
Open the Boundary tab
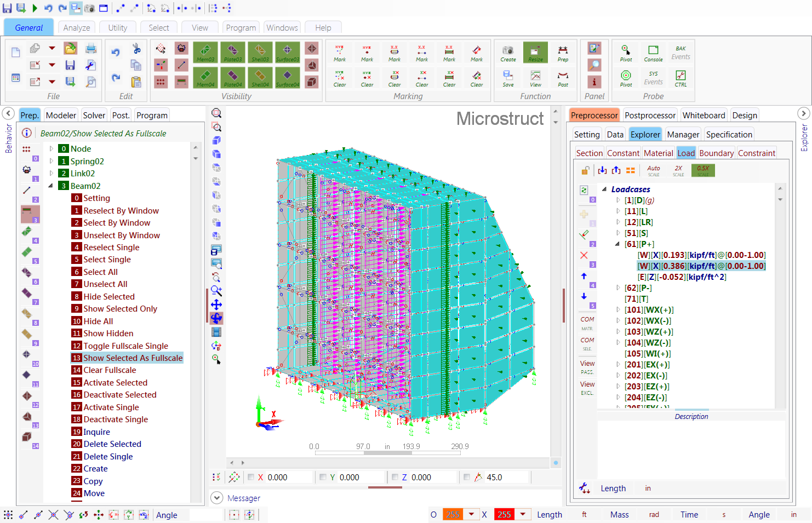[716, 153]
